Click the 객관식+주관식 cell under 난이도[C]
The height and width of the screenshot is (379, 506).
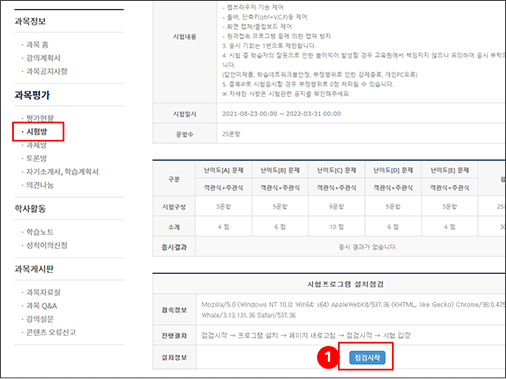click(x=337, y=188)
